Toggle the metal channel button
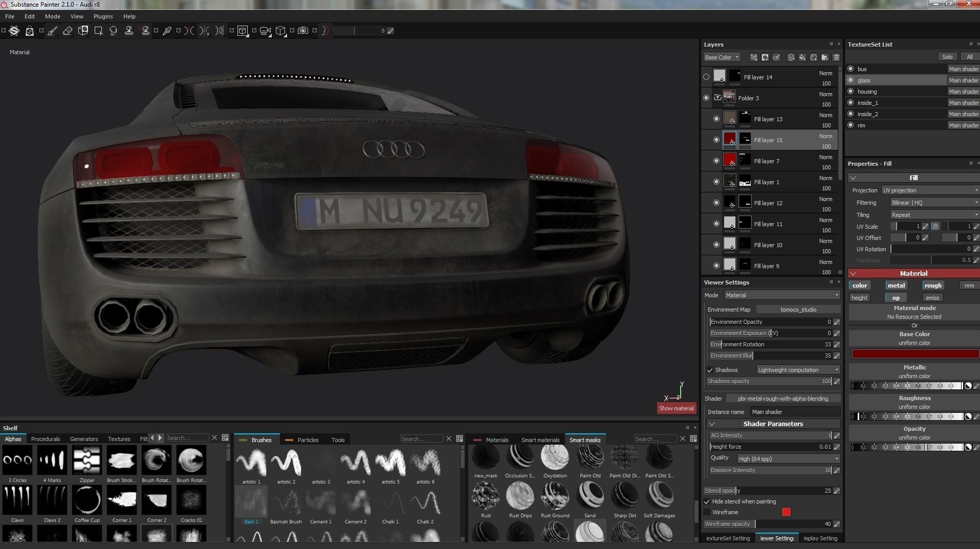The width and height of the screenshot is (980, 549). (896, 286)
